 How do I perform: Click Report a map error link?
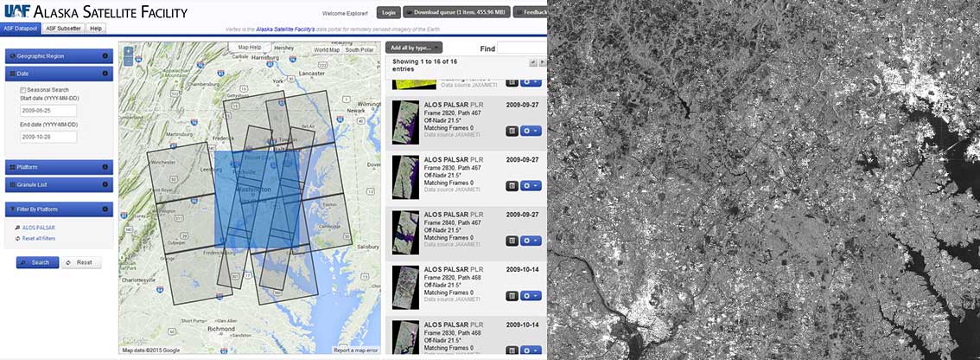point(356,350)
